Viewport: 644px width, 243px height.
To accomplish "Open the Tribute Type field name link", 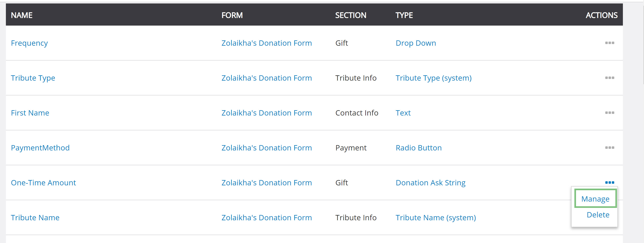I will pyautogui.click(x=33, y=78).
